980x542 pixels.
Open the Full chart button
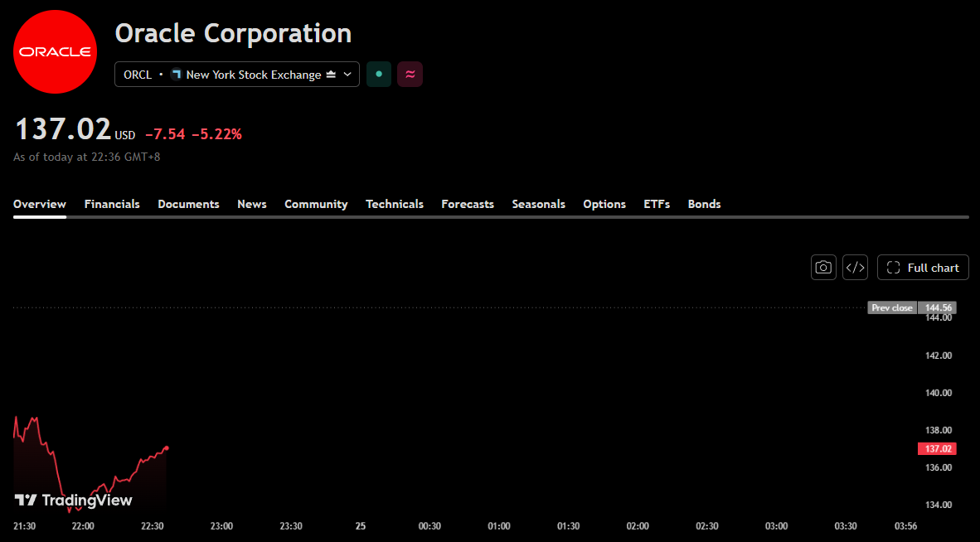click(x=923, y=267)
